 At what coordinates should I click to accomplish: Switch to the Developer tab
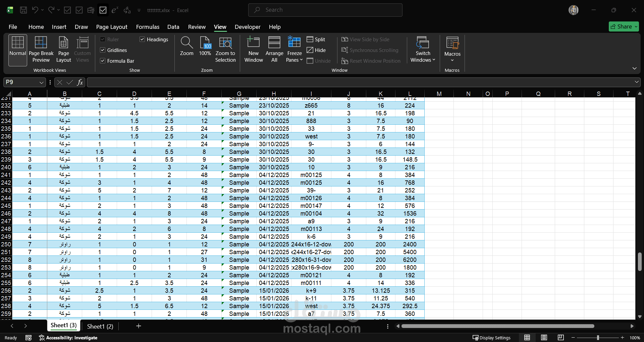point(248,27)
